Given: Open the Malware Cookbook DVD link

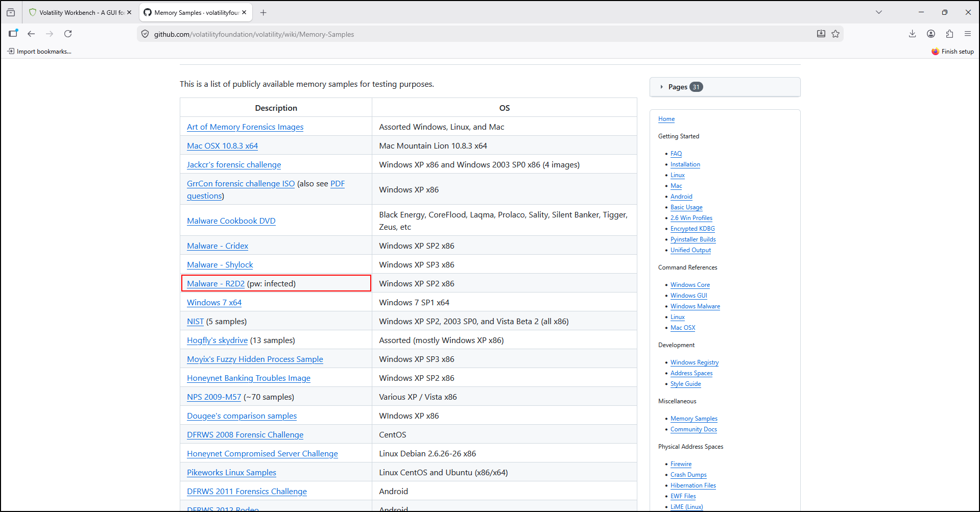Looking at the screenshot, I should (231, 221).
